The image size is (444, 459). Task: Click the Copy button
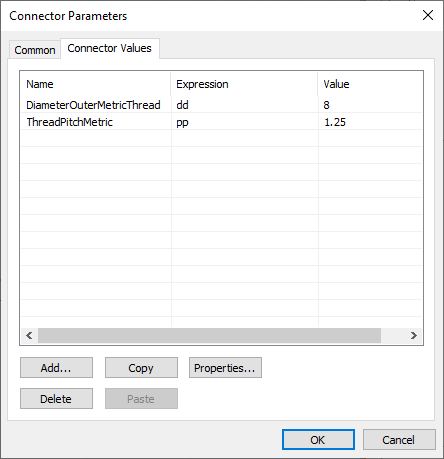click(x=141, y=368)
